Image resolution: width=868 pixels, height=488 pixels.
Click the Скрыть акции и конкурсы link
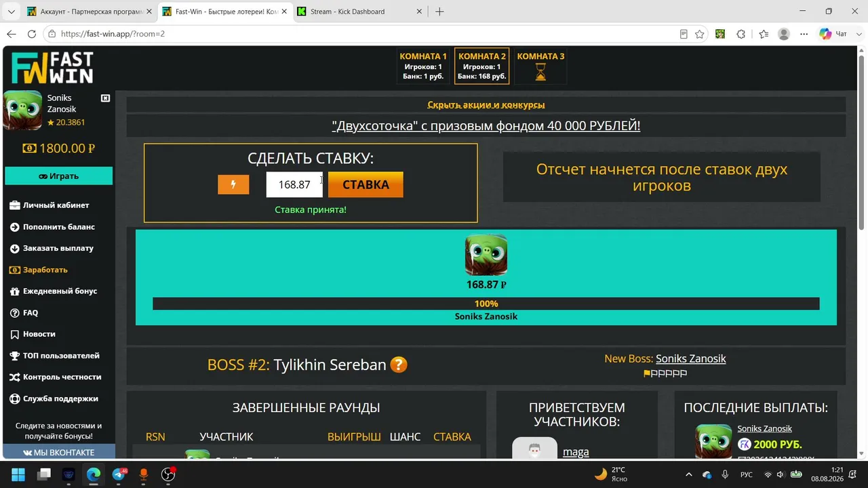coord(486,105)
